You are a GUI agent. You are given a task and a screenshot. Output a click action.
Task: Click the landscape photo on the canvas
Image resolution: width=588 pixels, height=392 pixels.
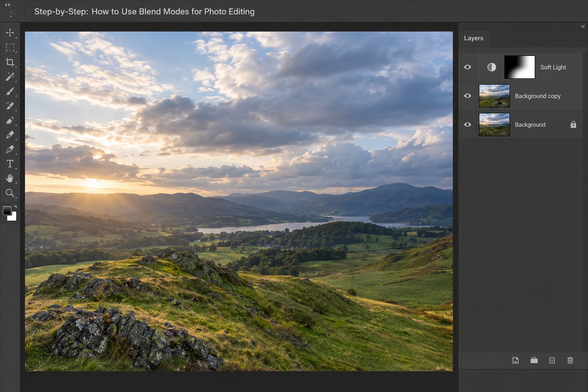point(239,201)
